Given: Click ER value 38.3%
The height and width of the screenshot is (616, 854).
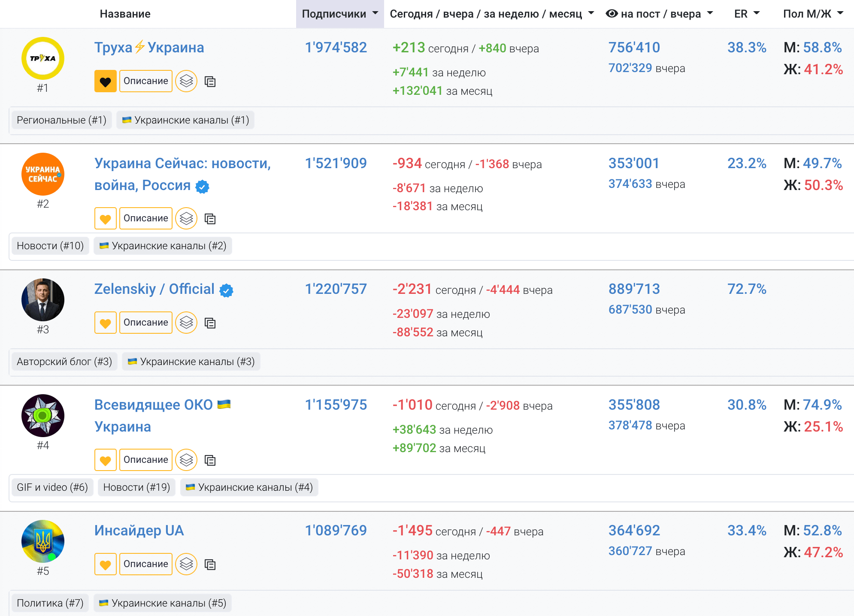Looking at the screenshot, I should tap(747, 47).
